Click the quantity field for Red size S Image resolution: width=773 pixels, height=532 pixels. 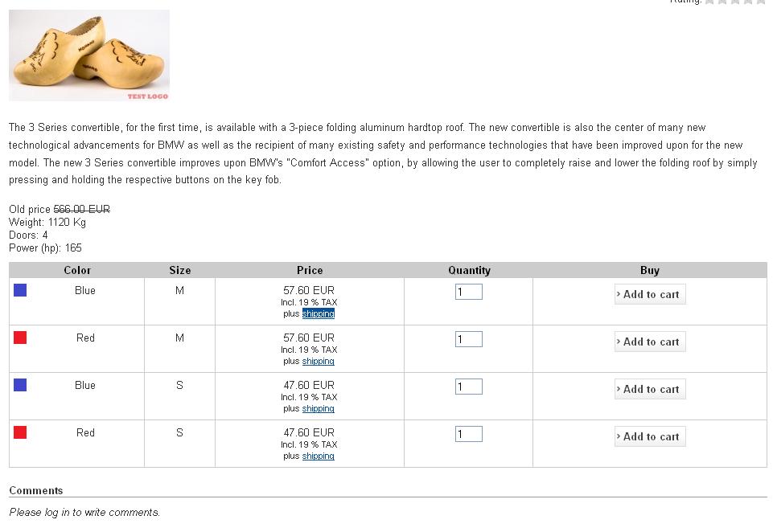(x=468, y=434)
